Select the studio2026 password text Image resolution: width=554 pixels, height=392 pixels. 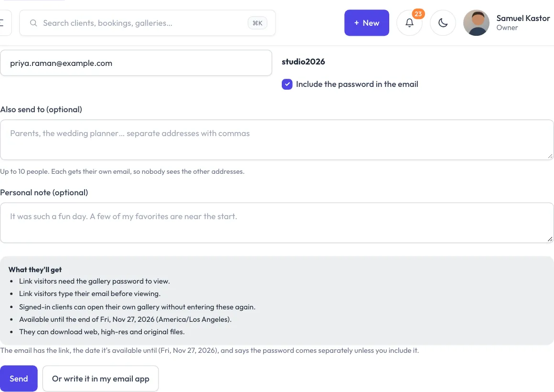(x=303, y=62)
